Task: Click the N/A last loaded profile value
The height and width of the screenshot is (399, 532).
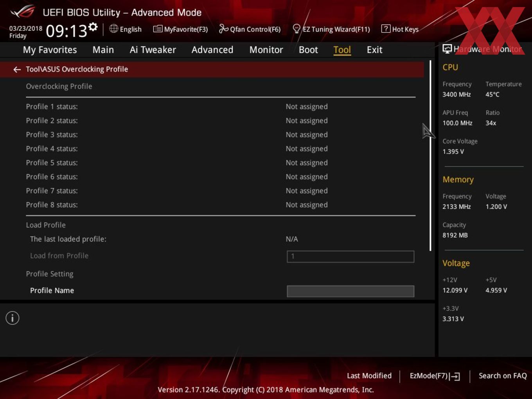Action: tap(292, 239)
